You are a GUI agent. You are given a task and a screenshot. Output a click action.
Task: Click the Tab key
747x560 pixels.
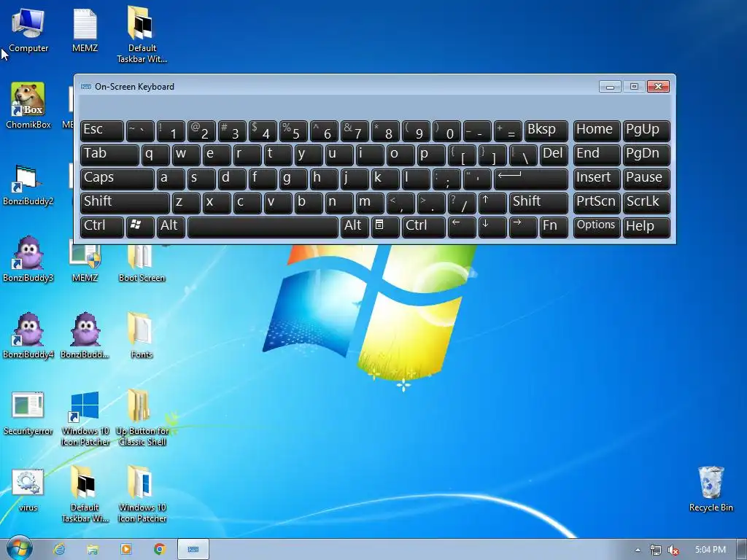(109, 155)
